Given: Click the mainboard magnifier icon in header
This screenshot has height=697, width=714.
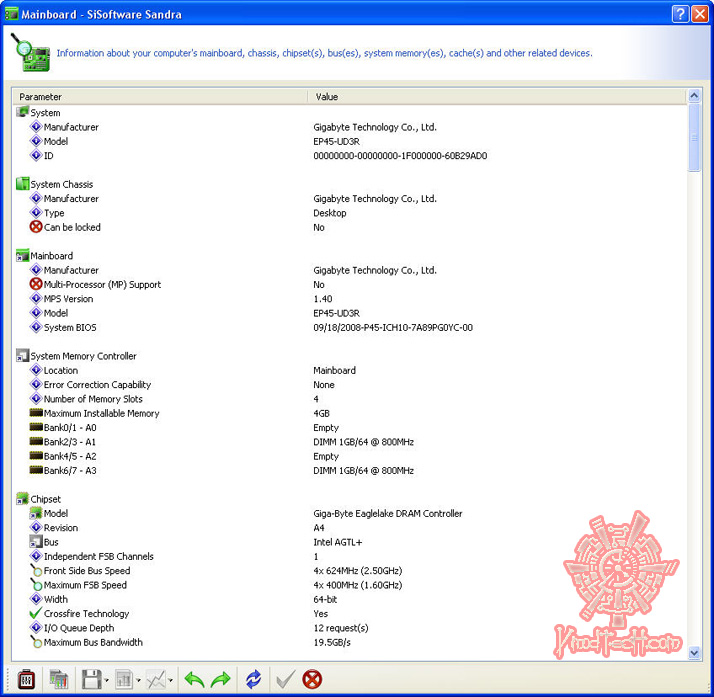Looking at the screenshot, I should pos(30,52).
